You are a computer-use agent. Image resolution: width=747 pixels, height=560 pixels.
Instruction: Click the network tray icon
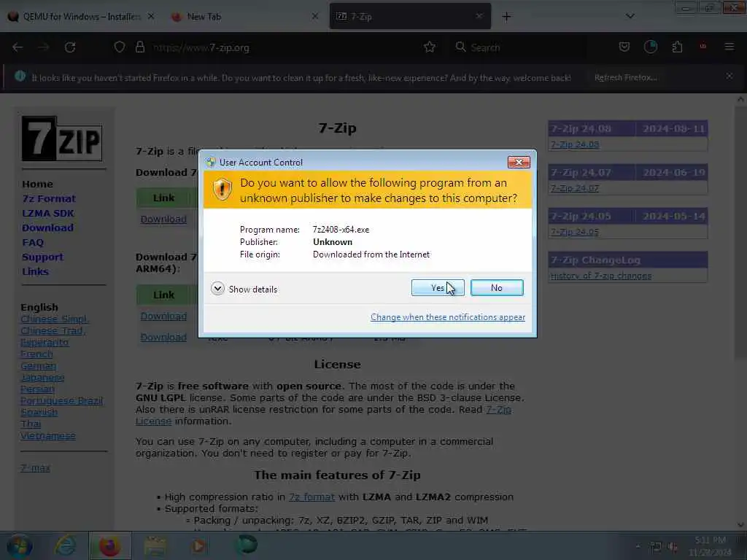[656, 547]
